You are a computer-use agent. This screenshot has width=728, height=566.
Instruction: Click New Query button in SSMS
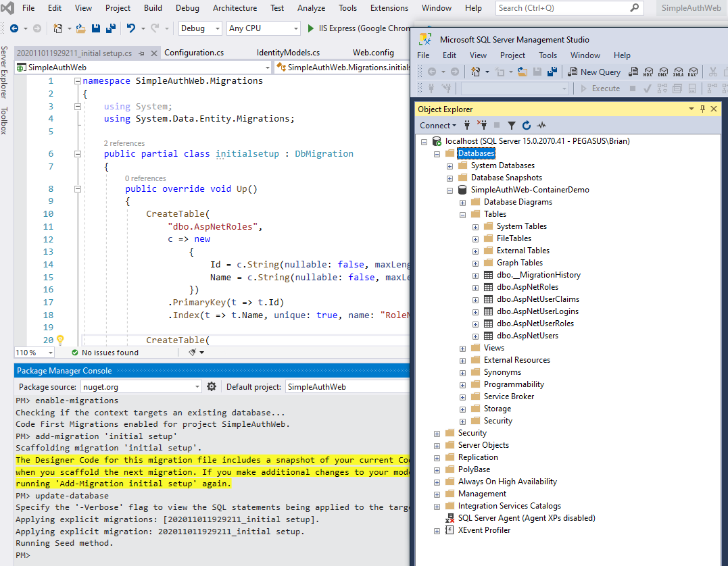pyautogui.click(x=593, y=72)
